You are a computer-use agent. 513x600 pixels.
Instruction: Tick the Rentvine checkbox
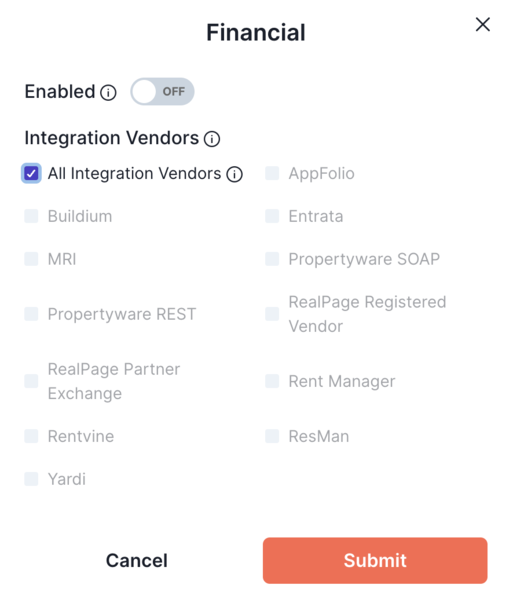point(31,436)
